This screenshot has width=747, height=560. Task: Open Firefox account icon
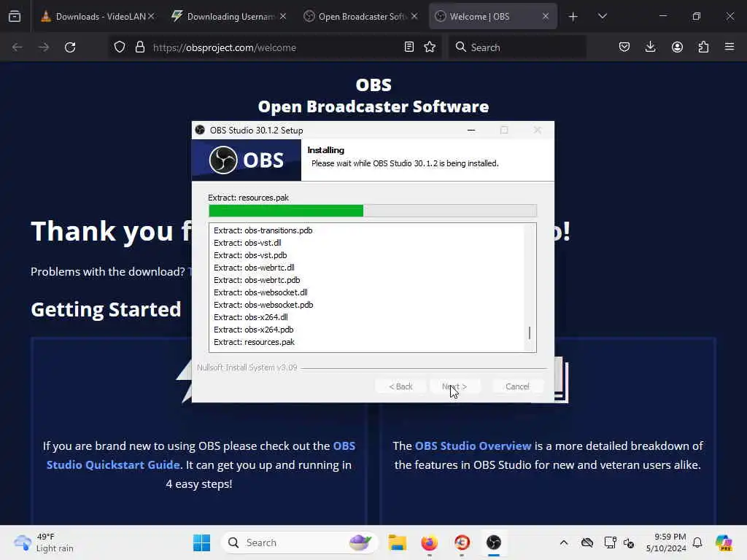tap(677, 47)
